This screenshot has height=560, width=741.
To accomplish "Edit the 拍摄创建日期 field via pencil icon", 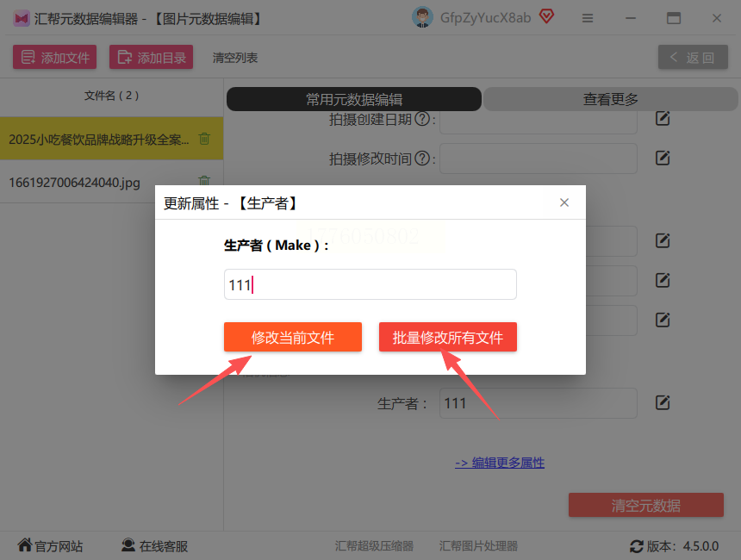I will pos(663,118).
